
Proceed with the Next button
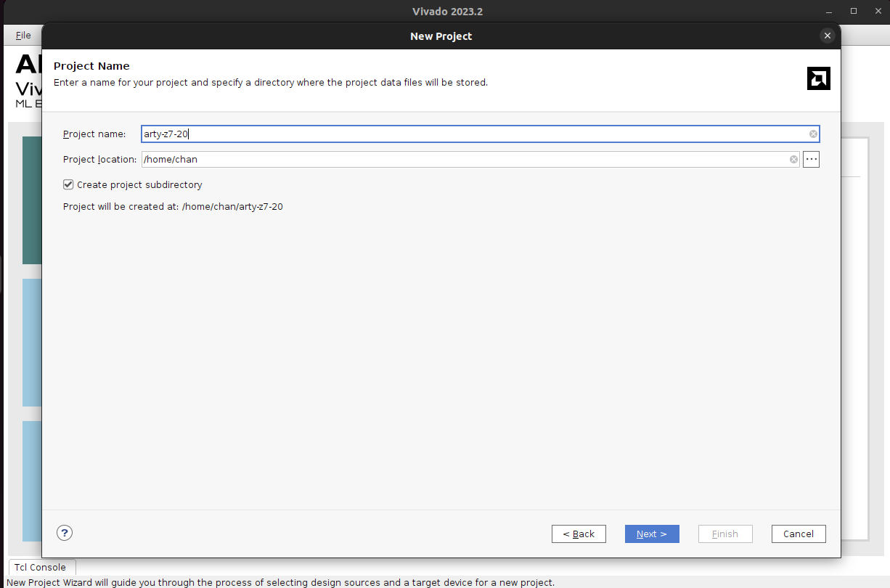coord(652,534)
